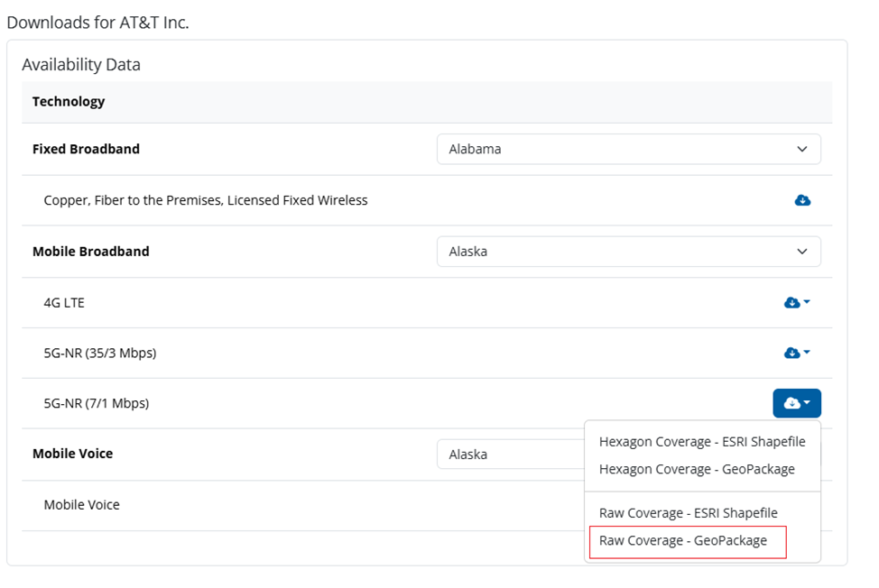Screen dimensions: 879x588
Task: Click the 5G-NR (35/3 Mbps) row text
Action: click(x=99, y=353)
